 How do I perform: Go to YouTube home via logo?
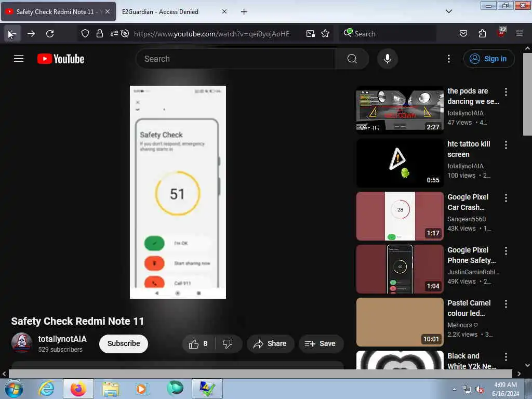61,59
